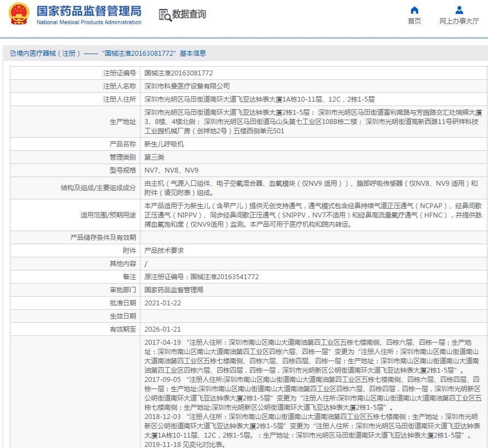
Task: Select the 生效日期 label
Action: 123,316
